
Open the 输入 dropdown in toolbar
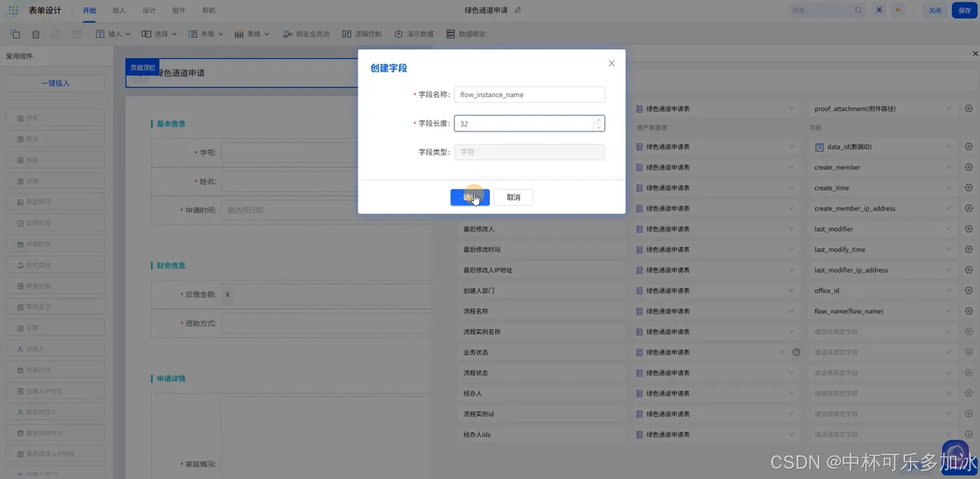click(x=113, y=34)
